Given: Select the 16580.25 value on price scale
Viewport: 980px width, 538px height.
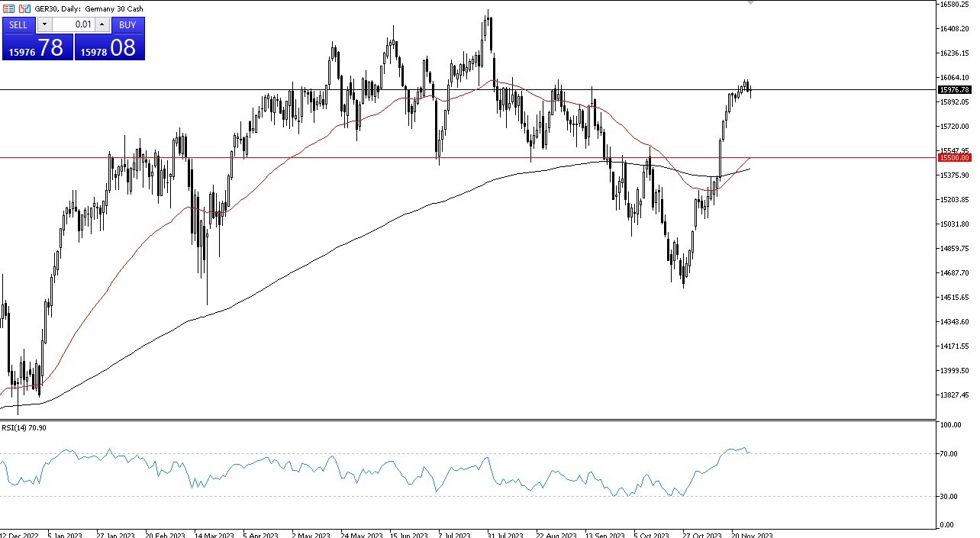Looking at the screenshot, I should click(956, 3).
